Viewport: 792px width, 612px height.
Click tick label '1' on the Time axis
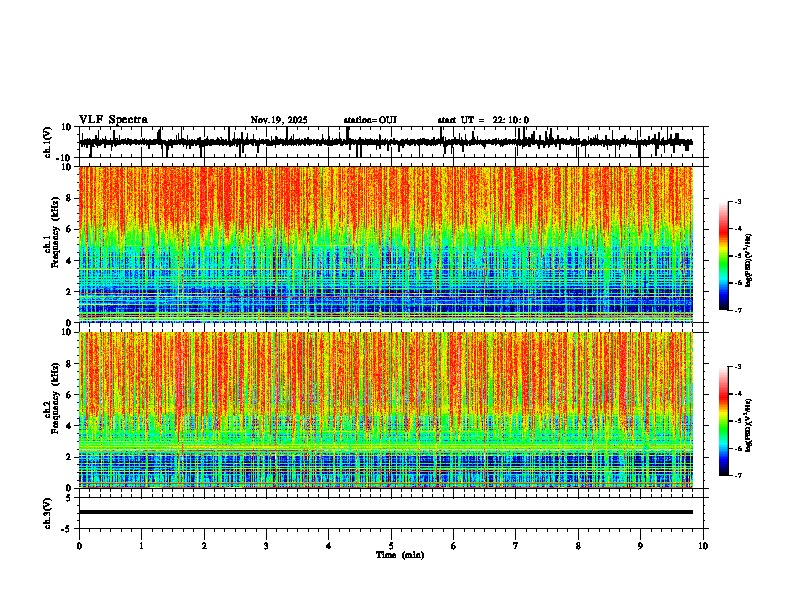(141, 546)
